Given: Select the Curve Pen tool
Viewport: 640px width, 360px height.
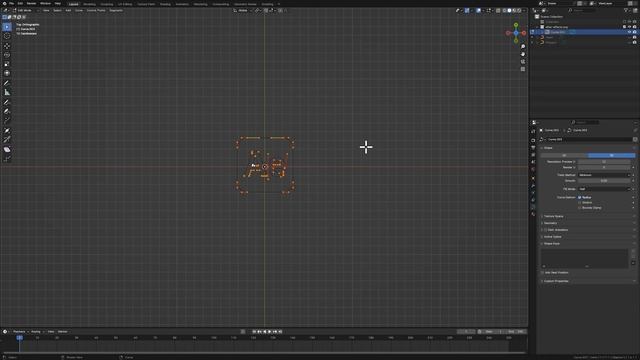Looking at the screenshot, I should pos(7,111).
